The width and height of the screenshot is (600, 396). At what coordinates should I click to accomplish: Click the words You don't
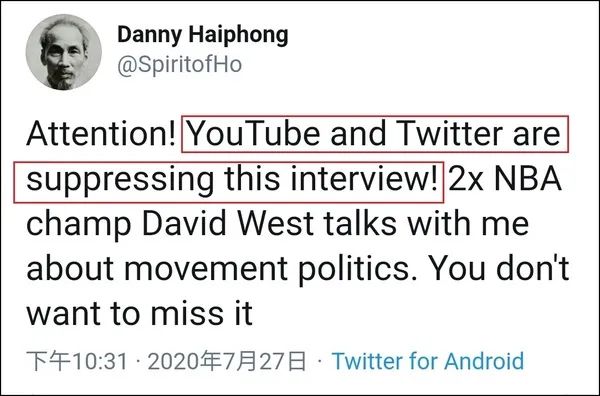[x=498, y=268]
